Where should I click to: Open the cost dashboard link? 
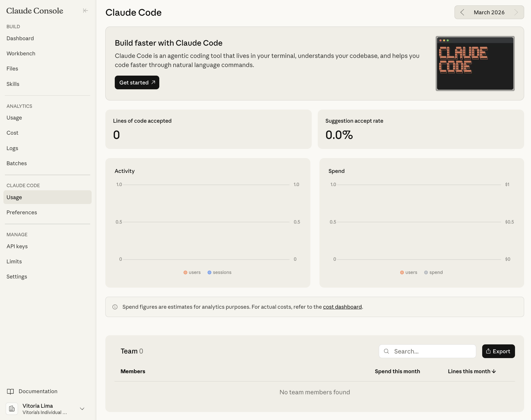click(x=342, y=307)
